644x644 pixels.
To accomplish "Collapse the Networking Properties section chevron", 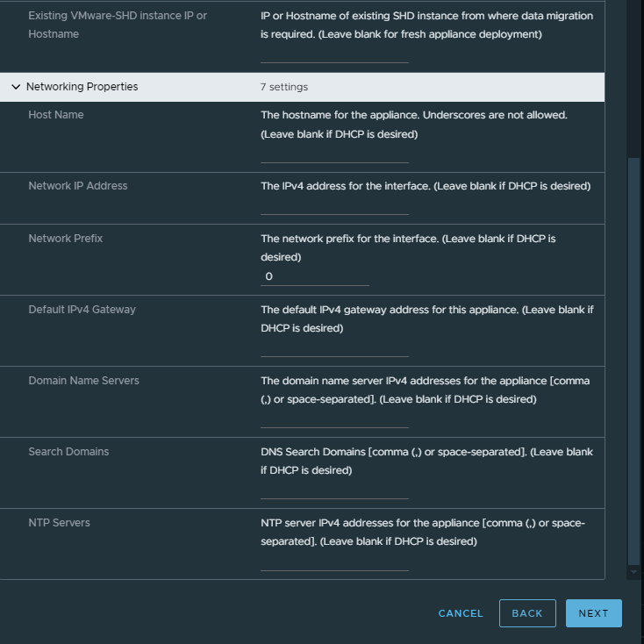I will pyautogui.click(x=16, y=87).
